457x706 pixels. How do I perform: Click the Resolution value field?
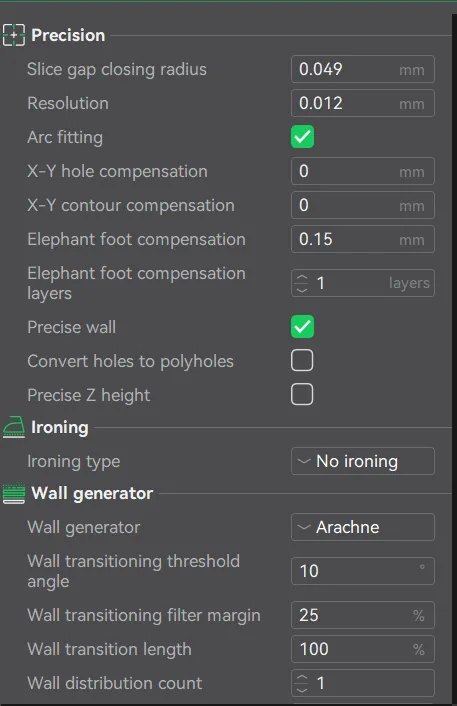[x=363, y=103]
